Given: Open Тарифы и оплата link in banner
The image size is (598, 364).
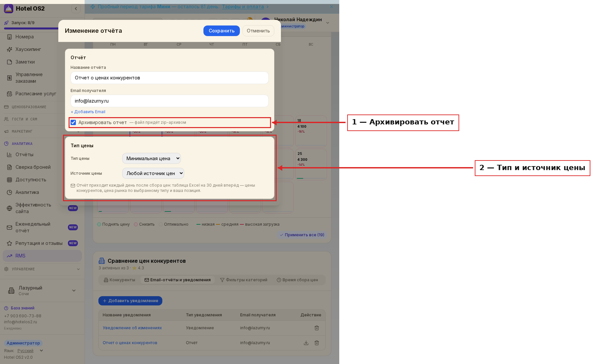Looking at the screenshot, I should click(x=243, y=7).
